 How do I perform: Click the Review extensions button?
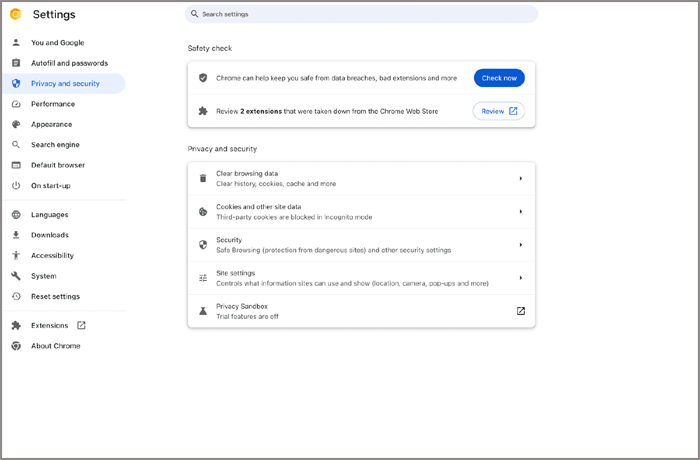499,111
